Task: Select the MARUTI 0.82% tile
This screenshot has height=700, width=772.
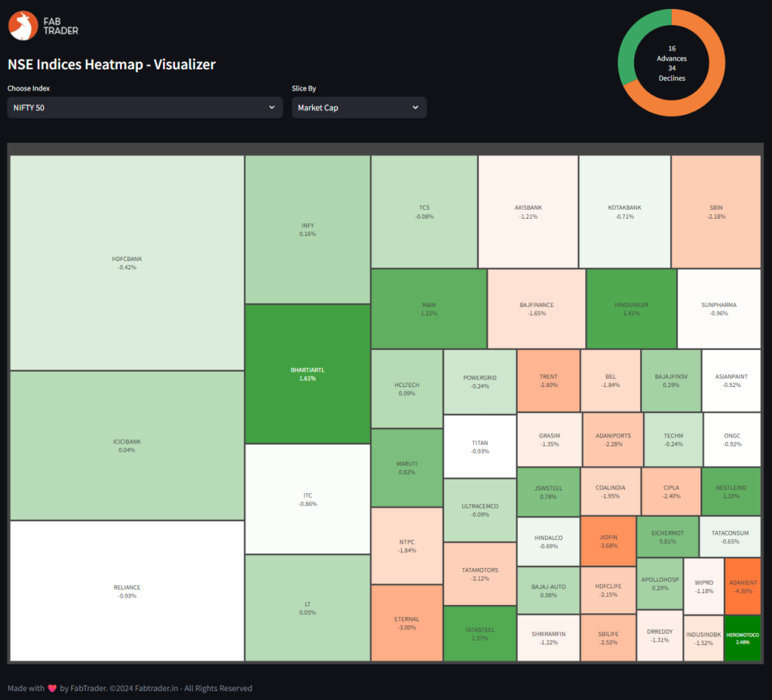Action: 407,468
